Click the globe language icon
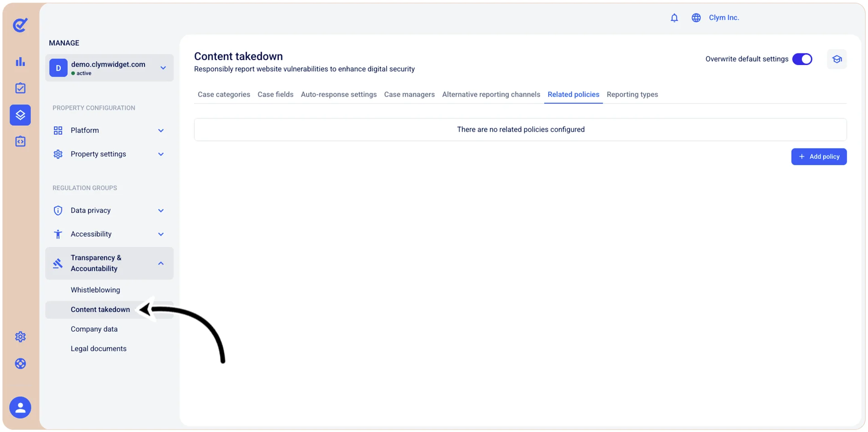 (696, 18)
